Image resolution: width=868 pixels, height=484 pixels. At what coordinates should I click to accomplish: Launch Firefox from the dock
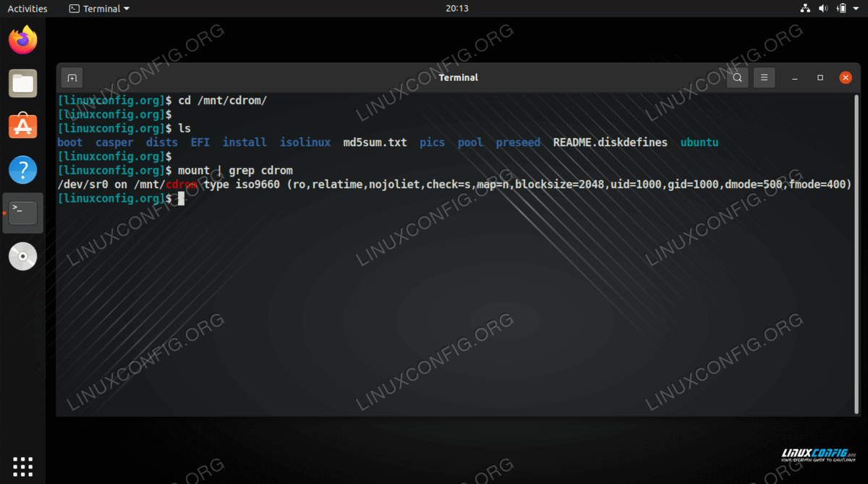coord(23,40)
